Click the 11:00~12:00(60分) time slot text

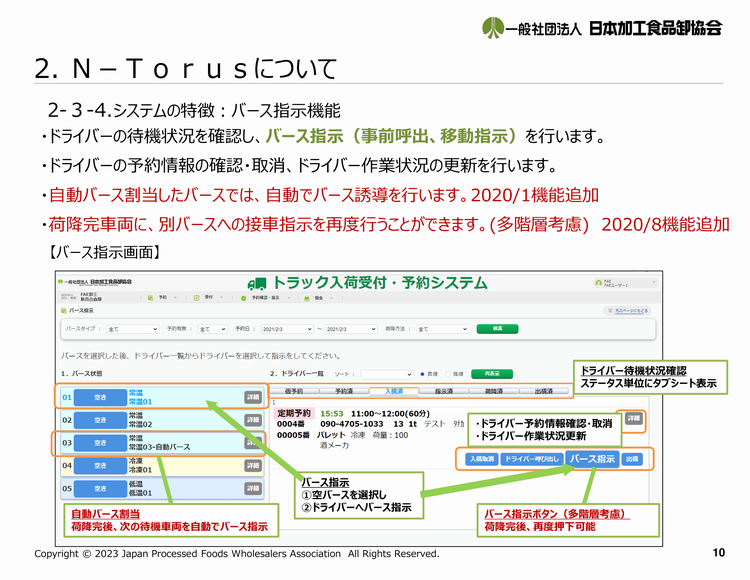[x=390, y=414]
